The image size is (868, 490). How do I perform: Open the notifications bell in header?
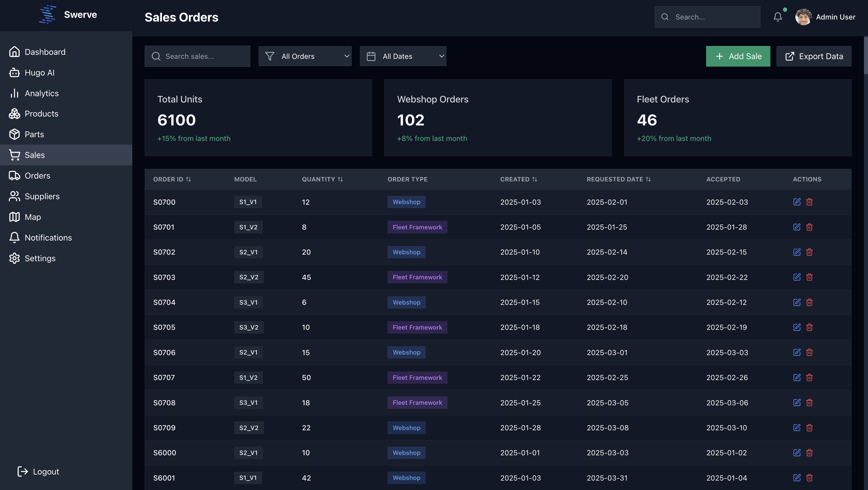point(778,17)
